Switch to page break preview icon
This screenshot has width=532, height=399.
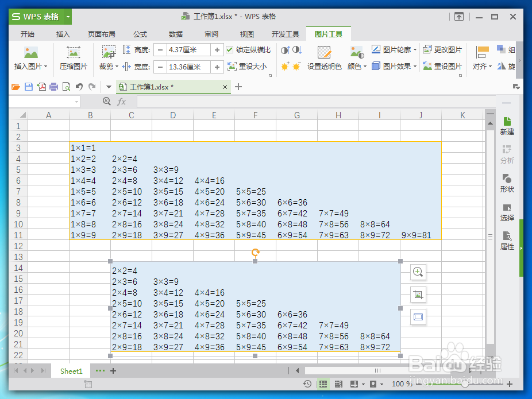pos(338,383)
